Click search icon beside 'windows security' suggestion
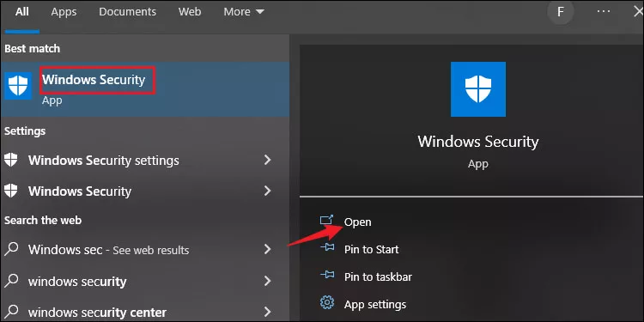644x322 pixels. coord(11,281)
